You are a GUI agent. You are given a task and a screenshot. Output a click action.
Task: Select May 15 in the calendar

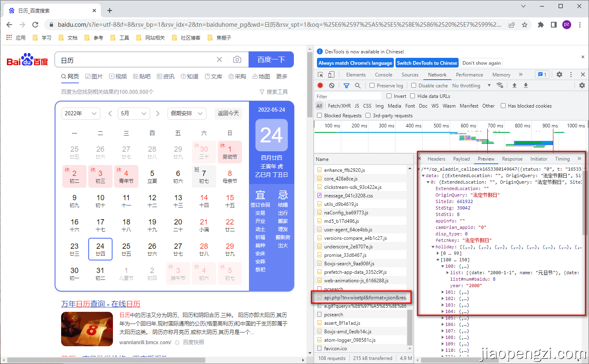[230, 201]
